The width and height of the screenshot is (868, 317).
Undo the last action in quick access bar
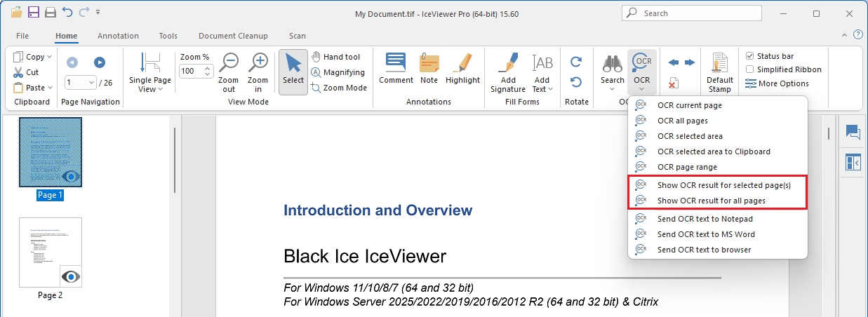pos(67,13)
